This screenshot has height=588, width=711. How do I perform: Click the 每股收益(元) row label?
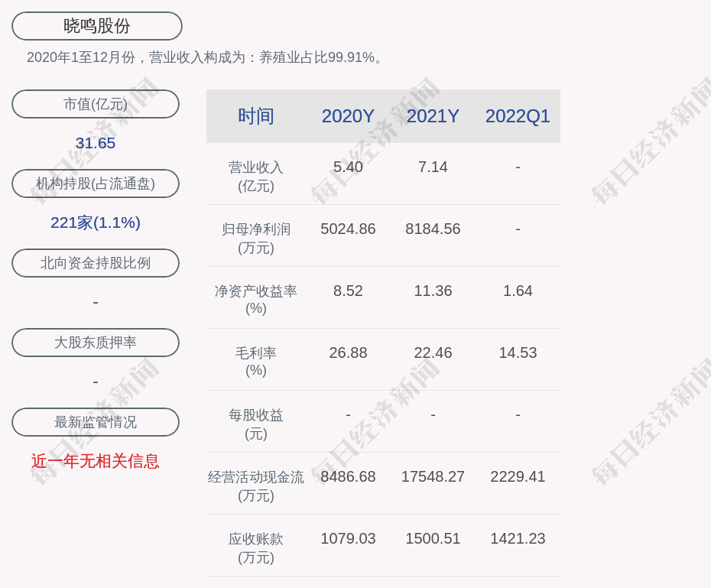tap(256, 424)
